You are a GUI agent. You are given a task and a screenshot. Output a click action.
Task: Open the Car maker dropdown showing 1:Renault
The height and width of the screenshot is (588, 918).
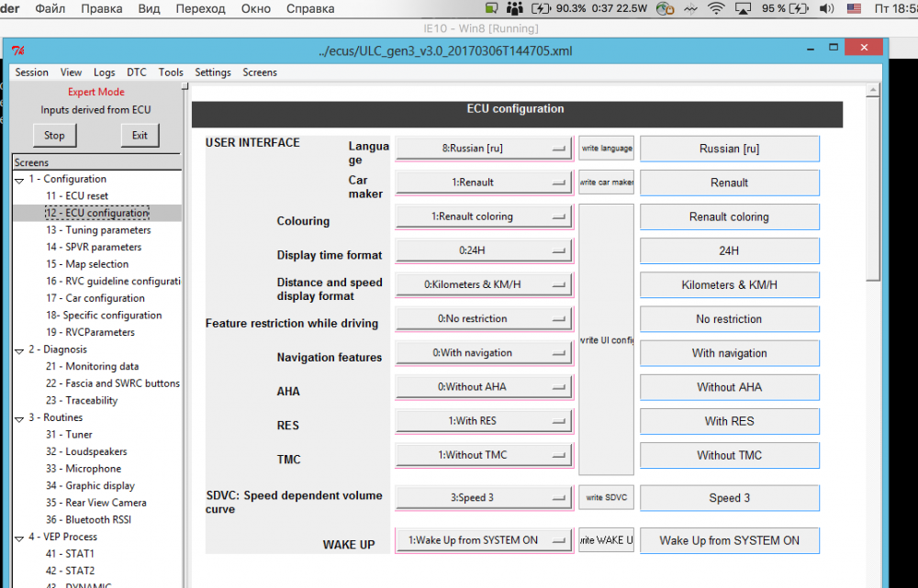[484, 182]
